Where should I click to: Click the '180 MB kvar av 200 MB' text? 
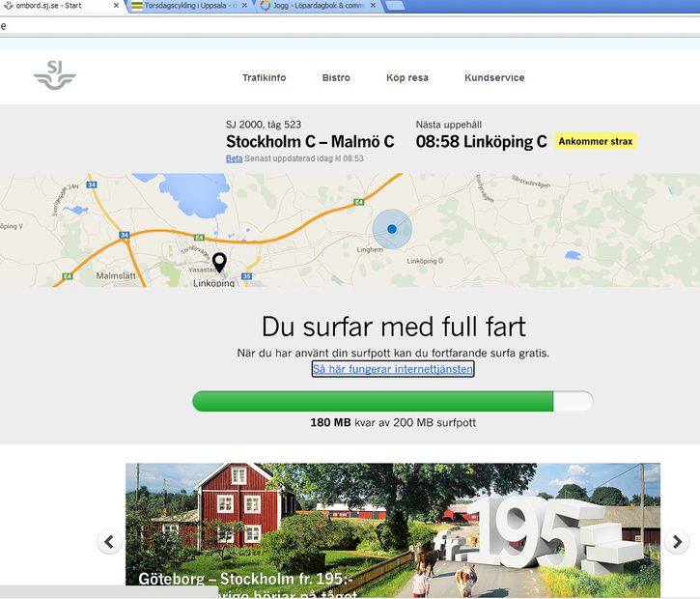[393, 422]
